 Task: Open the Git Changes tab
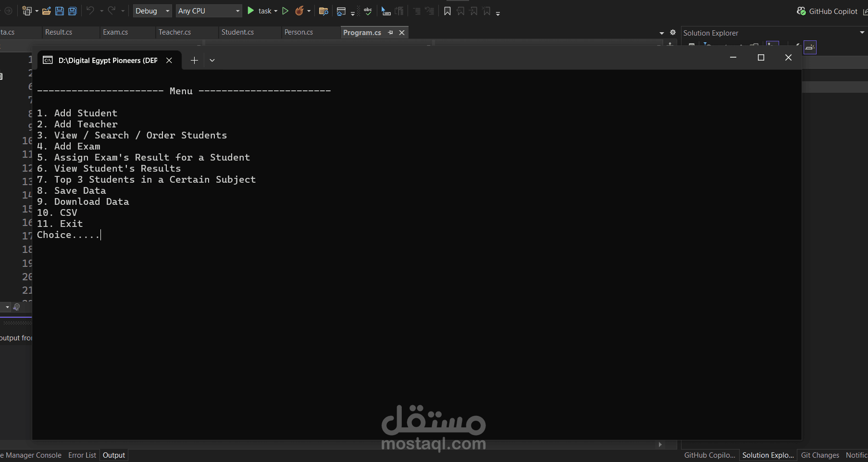[x=820, y=455]
